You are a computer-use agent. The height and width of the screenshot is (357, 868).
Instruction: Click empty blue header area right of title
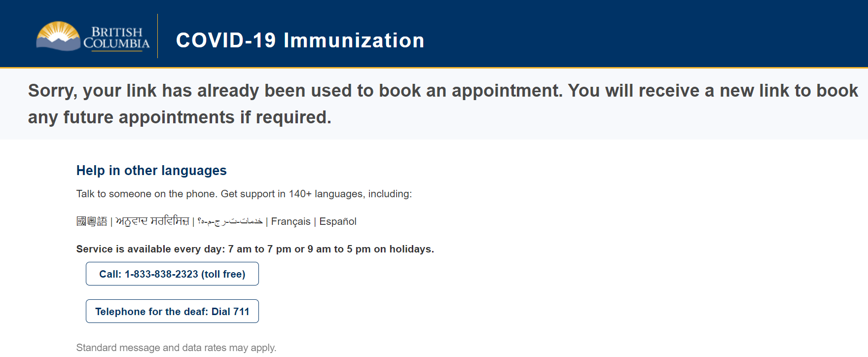click(641, 35)
